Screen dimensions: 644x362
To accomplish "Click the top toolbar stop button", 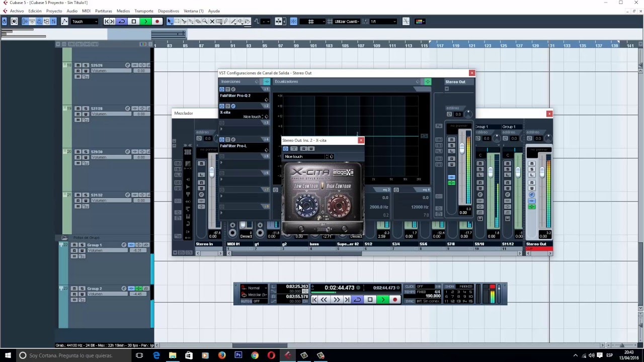I will tap(134, 21).
